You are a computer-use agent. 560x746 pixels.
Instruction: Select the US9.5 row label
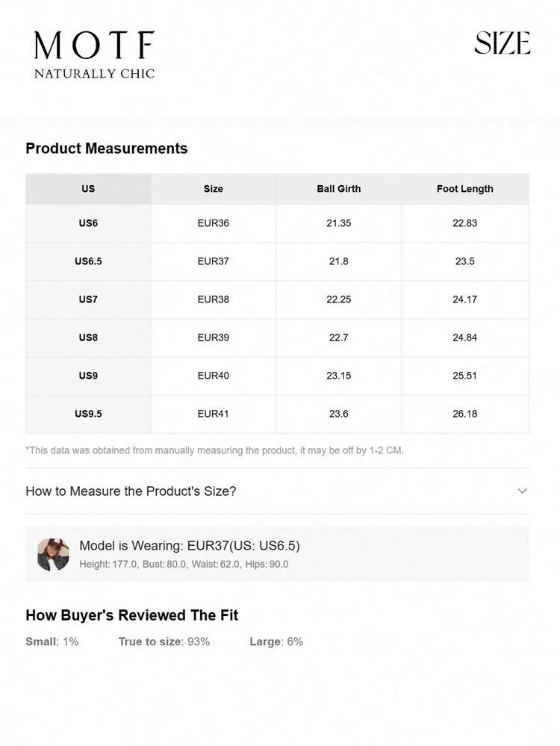[88, 414]
